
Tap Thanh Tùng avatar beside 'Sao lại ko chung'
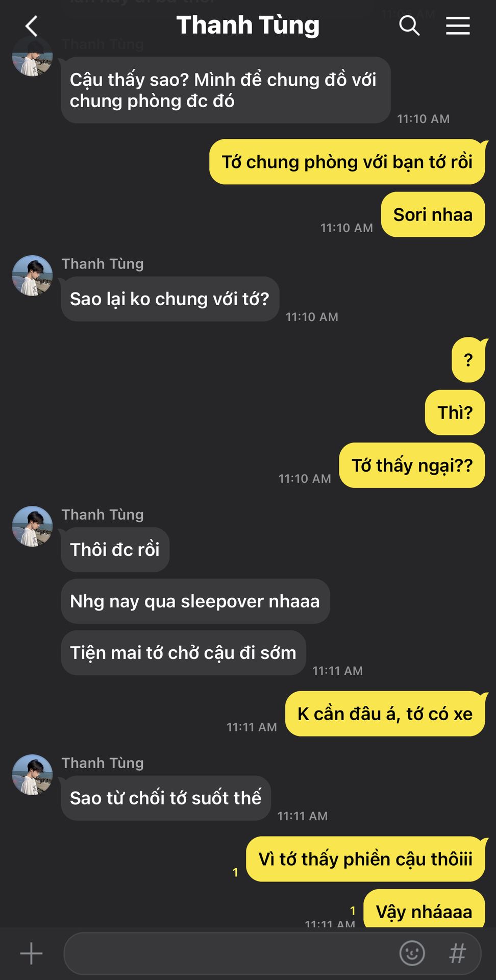32,276
